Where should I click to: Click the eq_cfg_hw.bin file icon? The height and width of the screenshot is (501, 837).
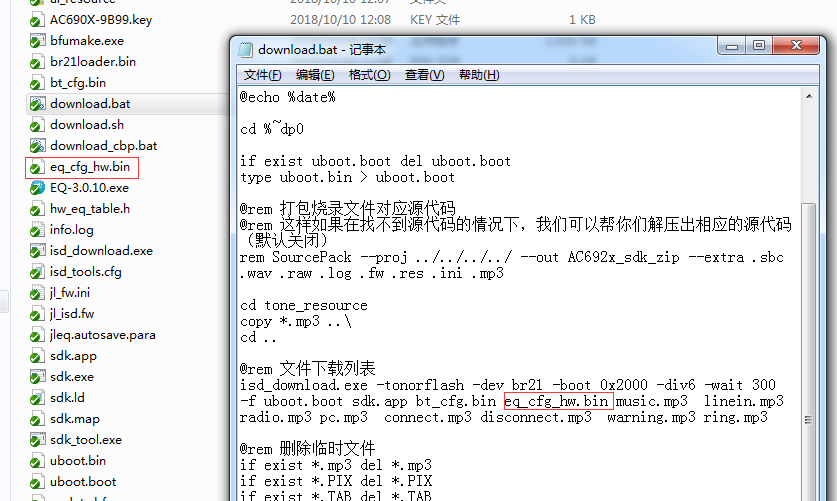pos(37,167)
